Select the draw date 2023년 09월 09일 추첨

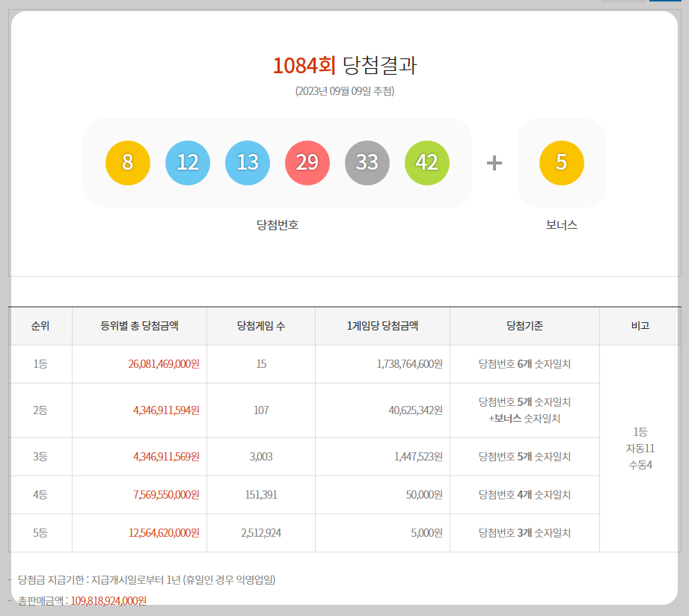(x=344, y=91)
